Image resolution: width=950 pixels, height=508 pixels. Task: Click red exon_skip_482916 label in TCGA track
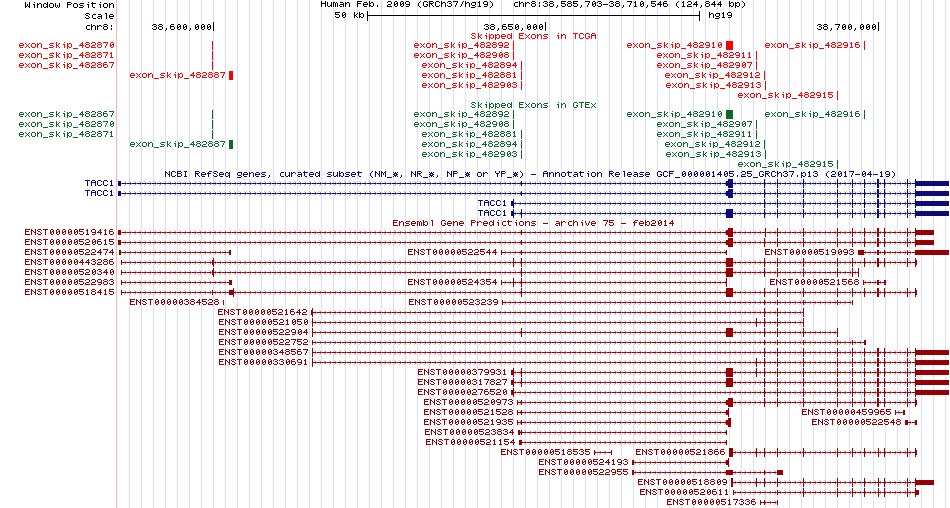tap(812, 45)
